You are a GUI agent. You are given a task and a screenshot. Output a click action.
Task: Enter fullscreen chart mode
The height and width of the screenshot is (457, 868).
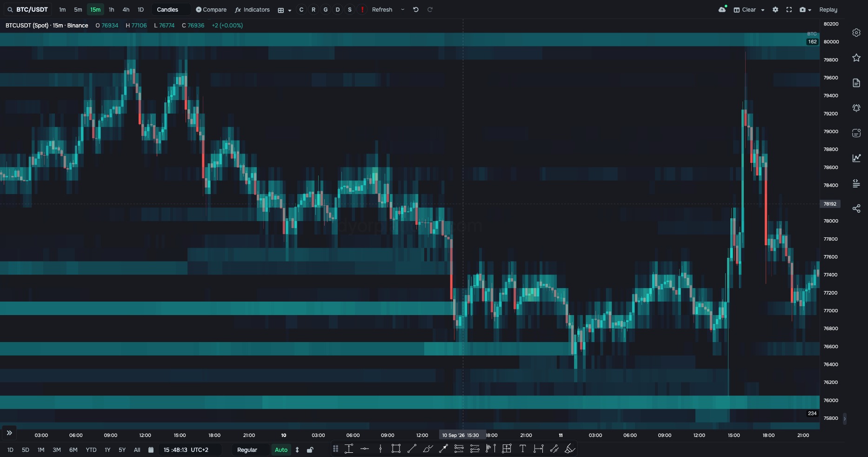pos(789,10)
